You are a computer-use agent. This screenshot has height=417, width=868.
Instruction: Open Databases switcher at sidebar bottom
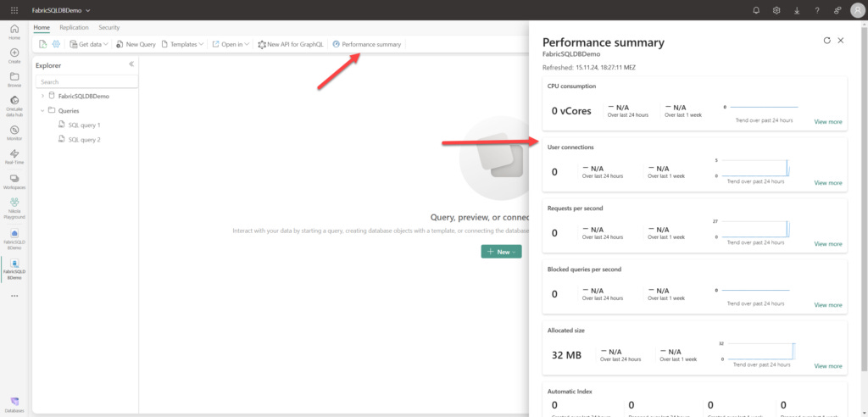coord(14,405)
